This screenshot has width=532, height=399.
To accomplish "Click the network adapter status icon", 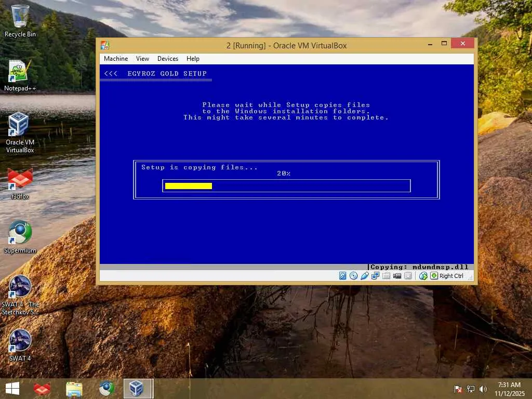I will click(375, 276).
